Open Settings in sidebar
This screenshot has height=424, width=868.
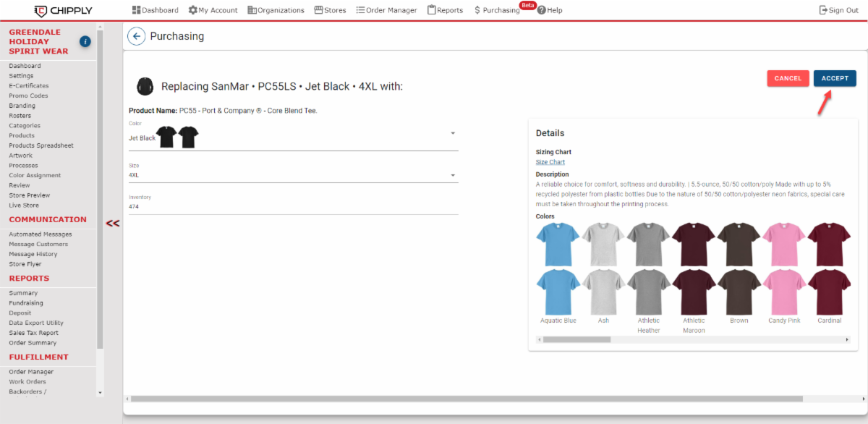(x=21, y=76)
